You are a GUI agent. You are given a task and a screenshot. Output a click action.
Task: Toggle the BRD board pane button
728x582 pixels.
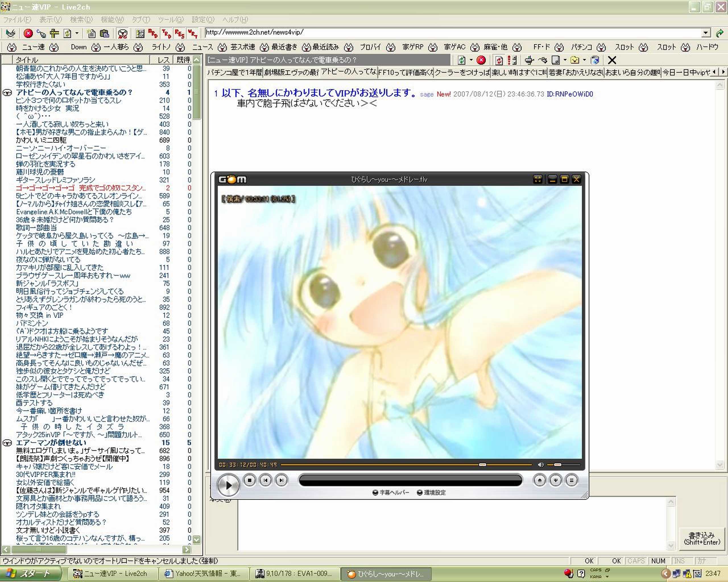pyautogui.click(x=153, y=33)
